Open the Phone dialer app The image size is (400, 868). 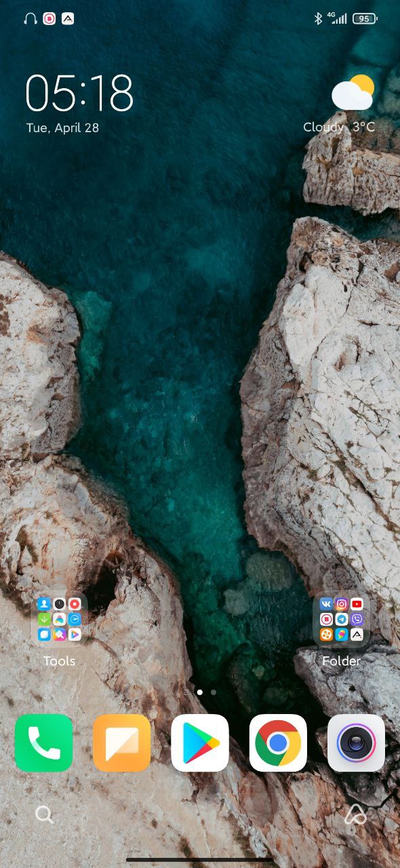(x=44, y=743)
